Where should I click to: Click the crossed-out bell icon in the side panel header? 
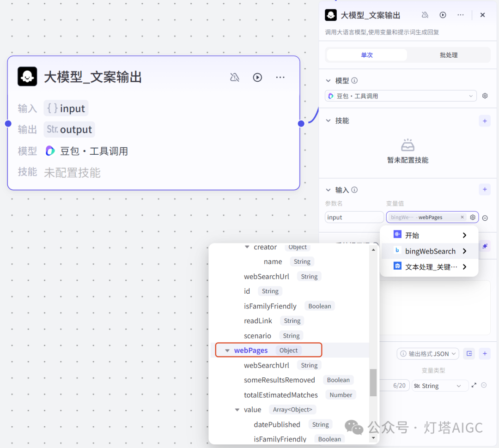[425, 15]
